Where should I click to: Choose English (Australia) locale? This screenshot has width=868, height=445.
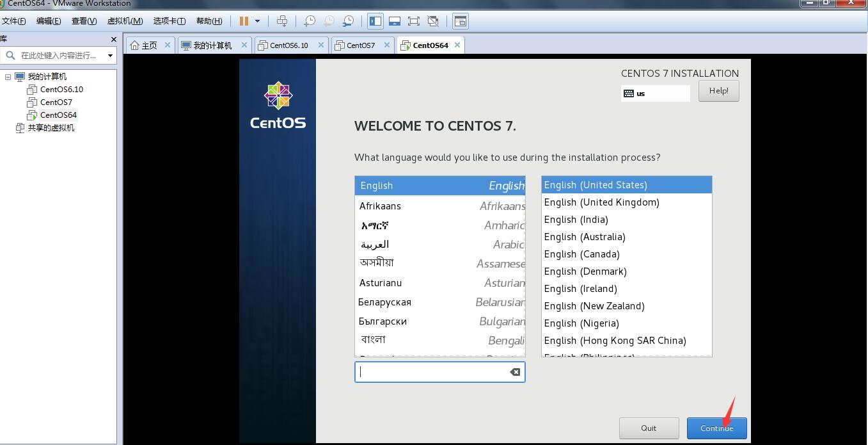click(x=627, y=237)
